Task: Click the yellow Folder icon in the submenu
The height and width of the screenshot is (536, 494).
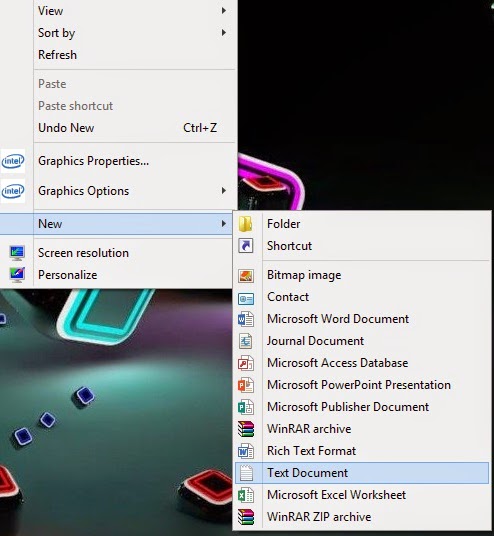Action: 246,224
